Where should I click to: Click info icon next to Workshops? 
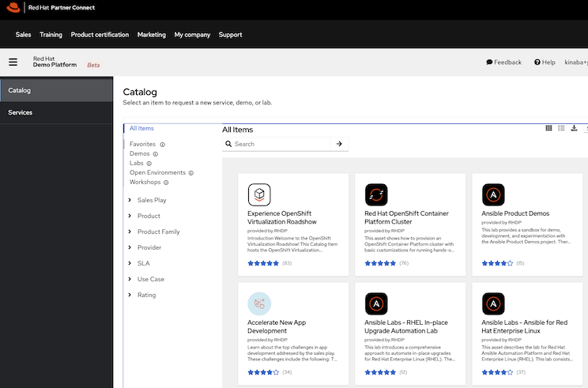coord(166,183)
